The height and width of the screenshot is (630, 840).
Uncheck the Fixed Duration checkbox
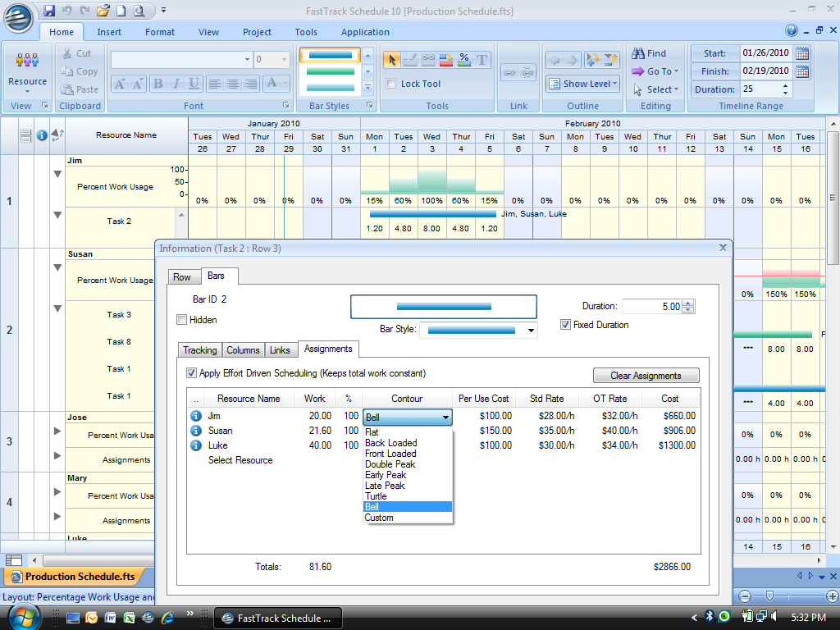click(565, 325)
